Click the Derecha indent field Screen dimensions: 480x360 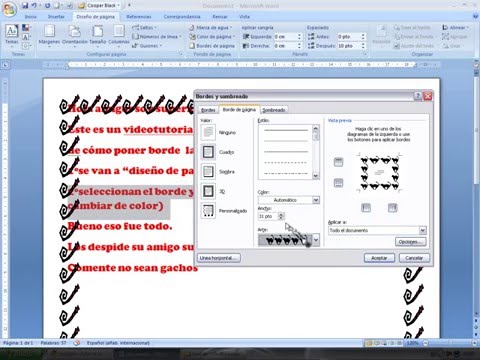point(287,46)
